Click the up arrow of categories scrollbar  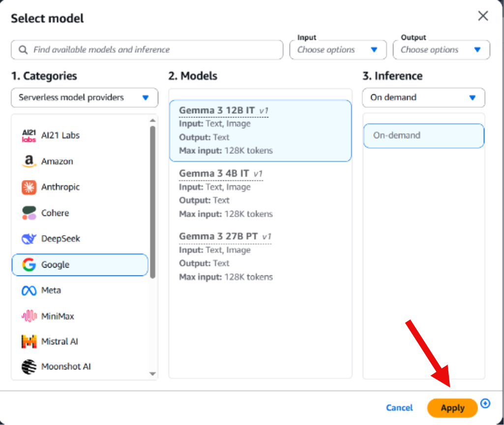point(153,120)
